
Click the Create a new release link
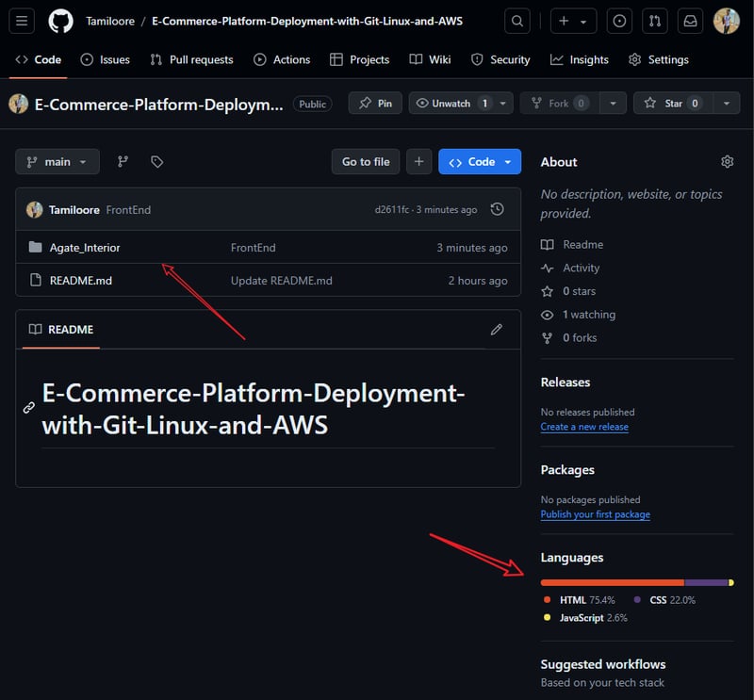tap(584, 427)
